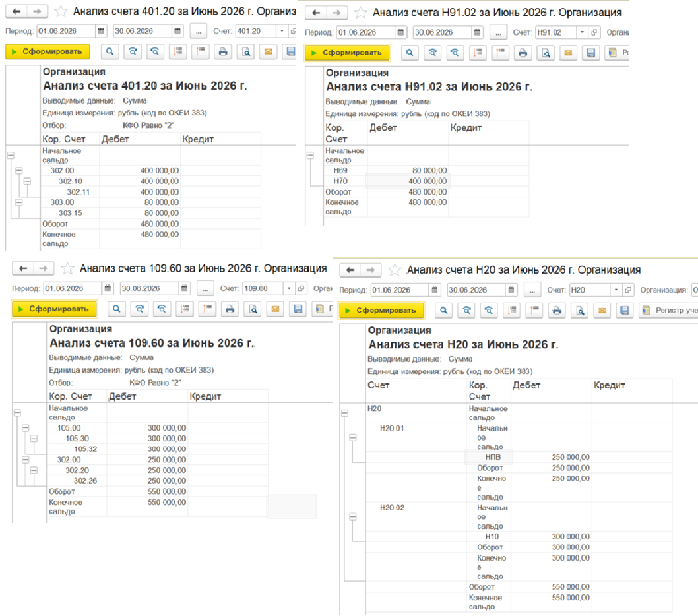The image size is (698, 616).
Task: Collapse the top-level group in Н91.02 report
Action: 310,156
